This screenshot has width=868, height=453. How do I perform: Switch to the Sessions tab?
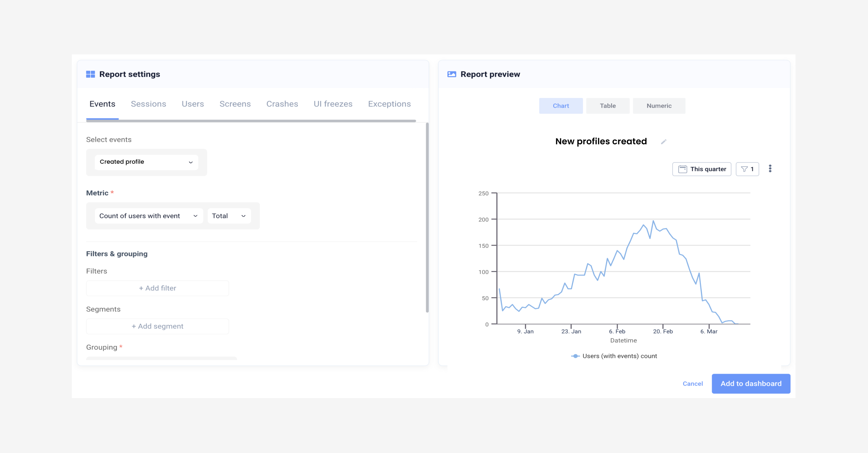tap(148, 104)
